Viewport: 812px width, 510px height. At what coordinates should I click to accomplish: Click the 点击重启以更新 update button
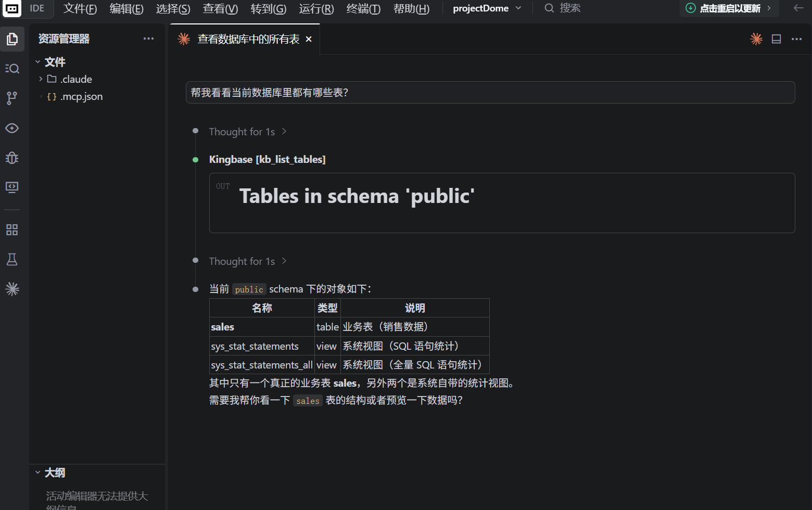(x=729, y=8)
